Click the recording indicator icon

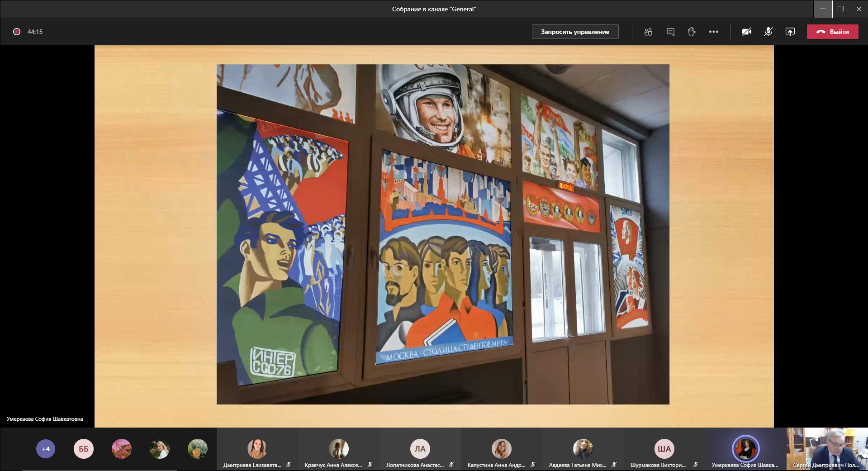(x=17, y=32)
